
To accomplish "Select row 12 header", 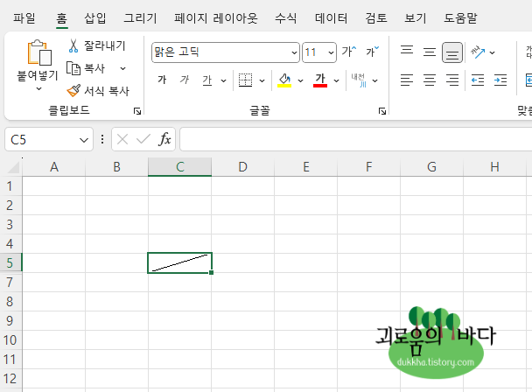I will click(x=10, y=378).
